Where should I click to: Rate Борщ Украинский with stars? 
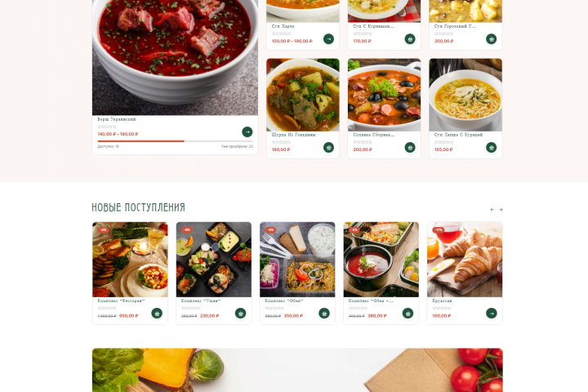click(107, 127)
